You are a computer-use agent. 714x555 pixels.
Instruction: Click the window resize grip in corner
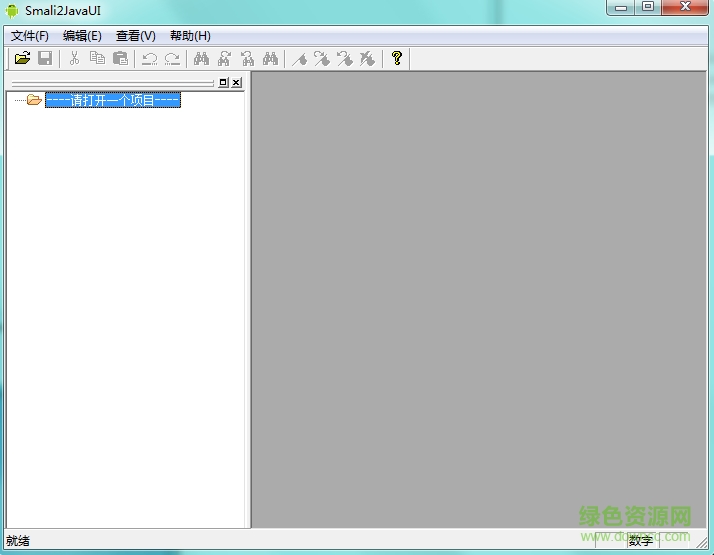[702, 542]
